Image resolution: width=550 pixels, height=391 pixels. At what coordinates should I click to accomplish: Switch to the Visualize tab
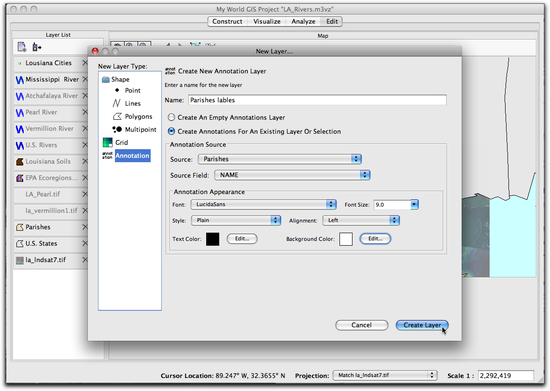click(x=267, y=21)
